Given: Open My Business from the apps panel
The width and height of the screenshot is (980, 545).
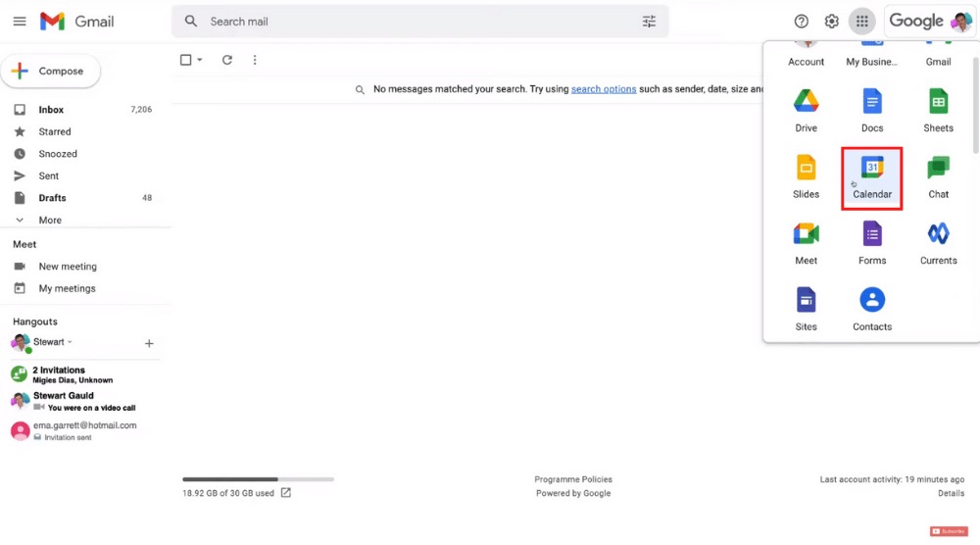Looking at the screenshot, I should [872, 55].
